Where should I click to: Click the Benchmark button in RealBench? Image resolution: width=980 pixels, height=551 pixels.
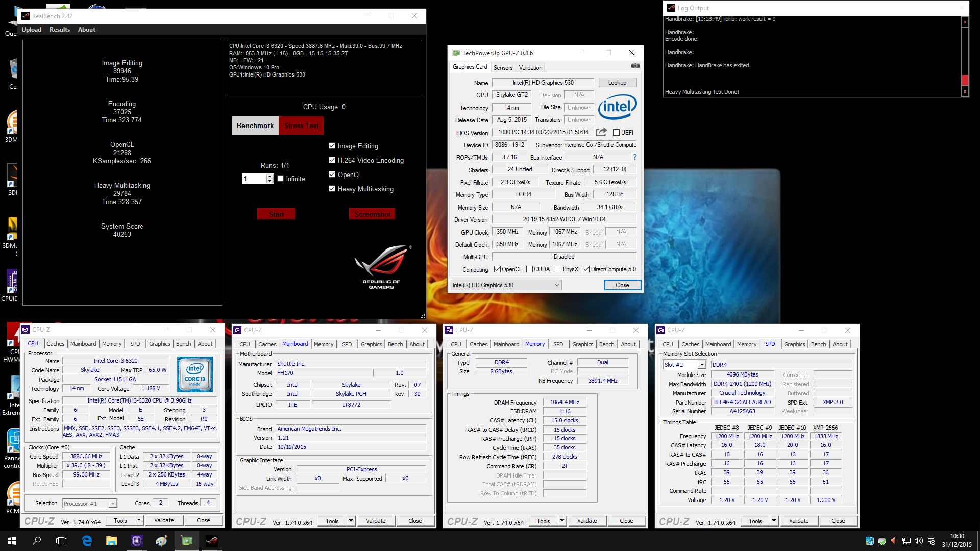click(x=255, y=126)
